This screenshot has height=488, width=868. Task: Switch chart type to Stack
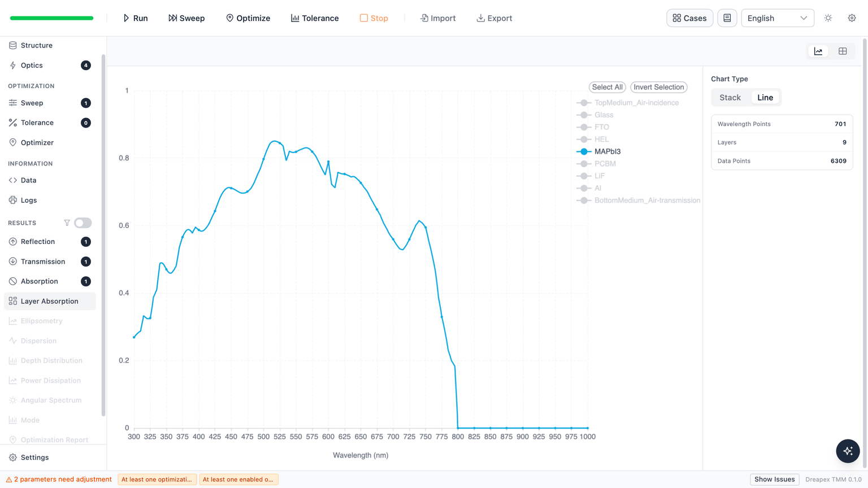tap(730, 98)
